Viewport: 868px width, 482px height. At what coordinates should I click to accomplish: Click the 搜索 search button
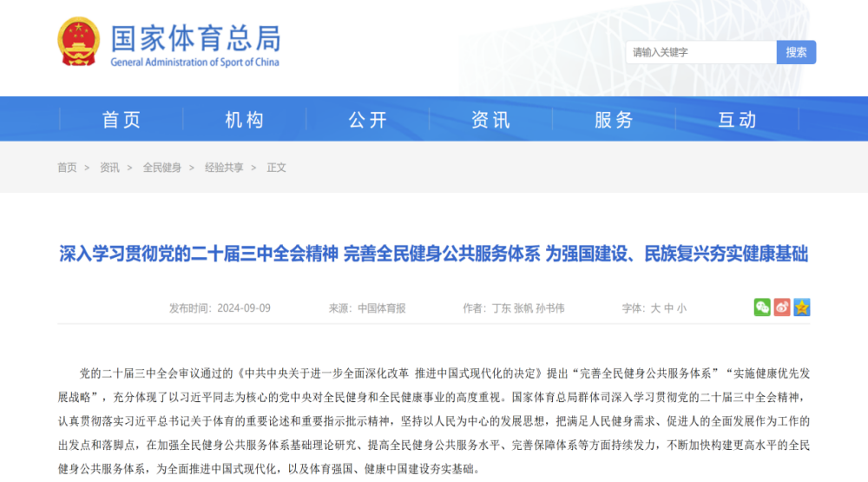796,52
